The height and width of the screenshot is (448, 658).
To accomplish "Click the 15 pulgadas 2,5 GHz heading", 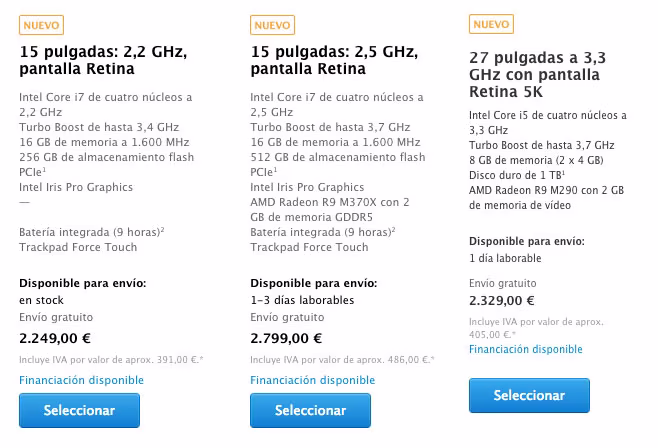I will coord(334,60).
